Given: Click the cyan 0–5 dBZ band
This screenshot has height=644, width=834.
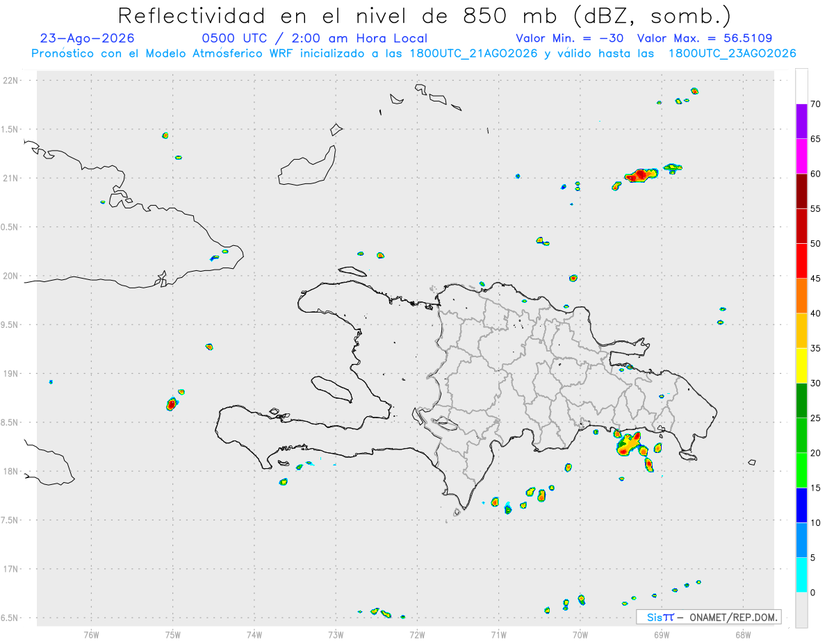Looking at the screenshot, I should click(x=801, y=575).
